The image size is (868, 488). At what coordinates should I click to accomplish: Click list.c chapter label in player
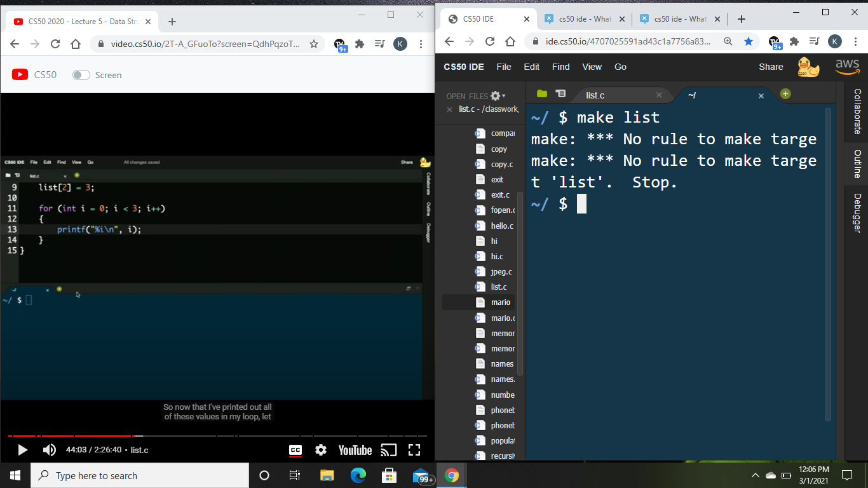point(139,450)
